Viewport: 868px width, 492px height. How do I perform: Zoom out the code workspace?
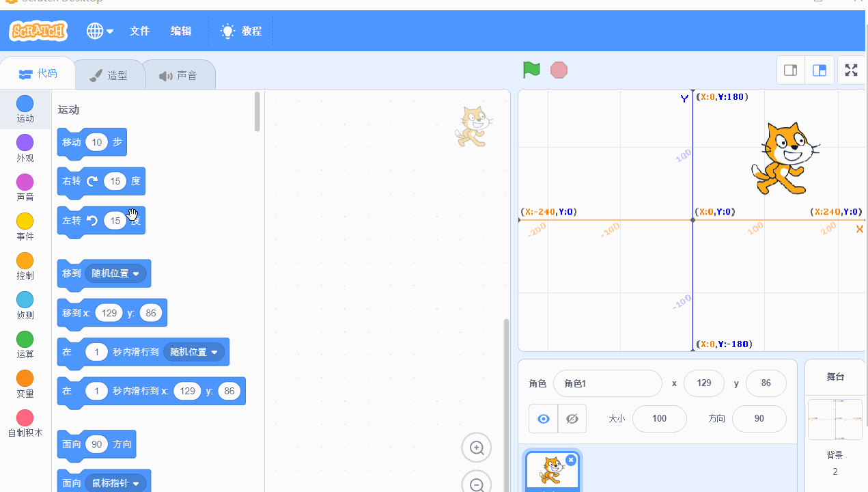click(477, 484)
